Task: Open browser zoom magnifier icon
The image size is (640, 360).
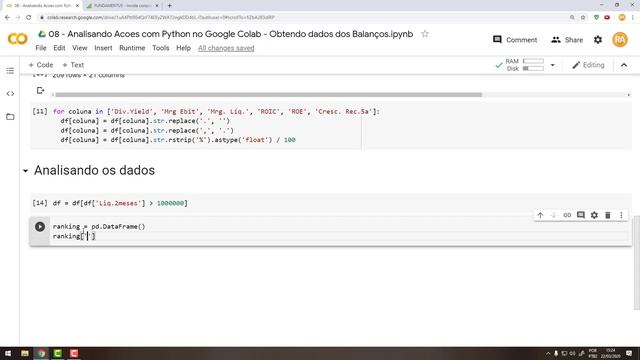Action: (572, 18)
